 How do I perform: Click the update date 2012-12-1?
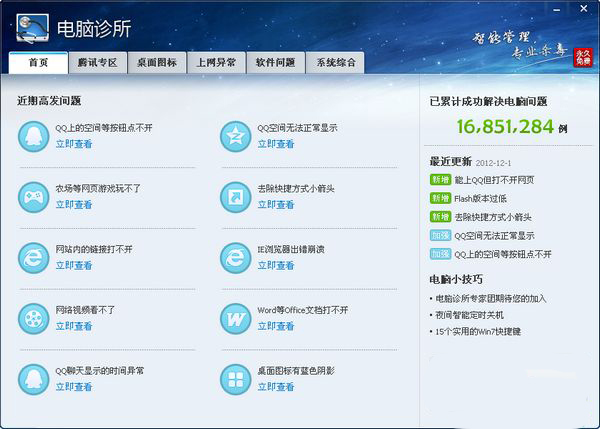pyautogui.click(x=493, y=163)
